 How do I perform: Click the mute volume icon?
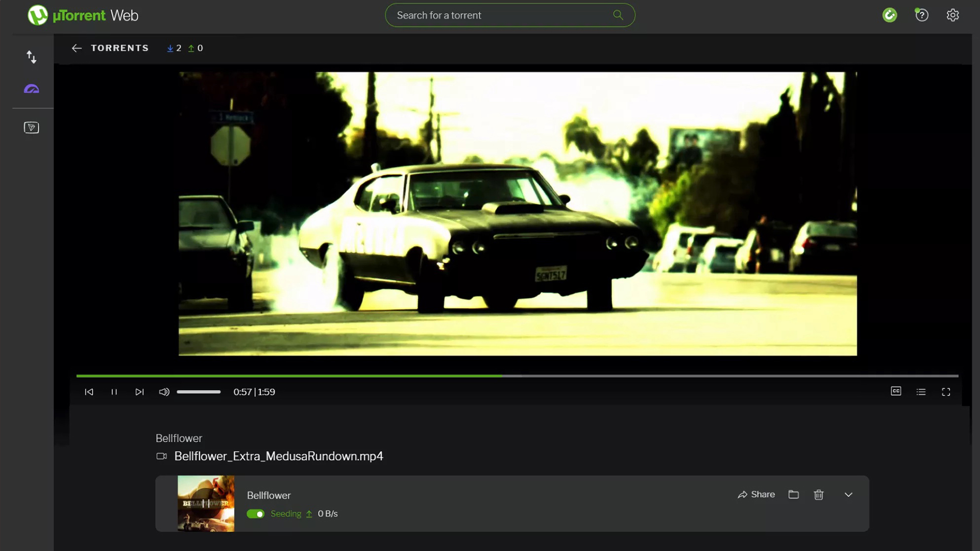[164, 391]
